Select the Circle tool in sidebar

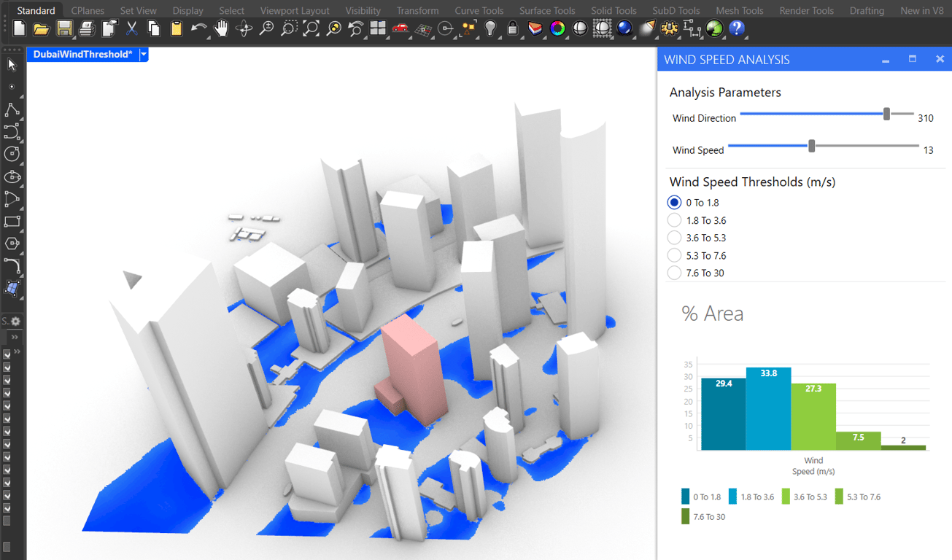[x=12, y=155]
